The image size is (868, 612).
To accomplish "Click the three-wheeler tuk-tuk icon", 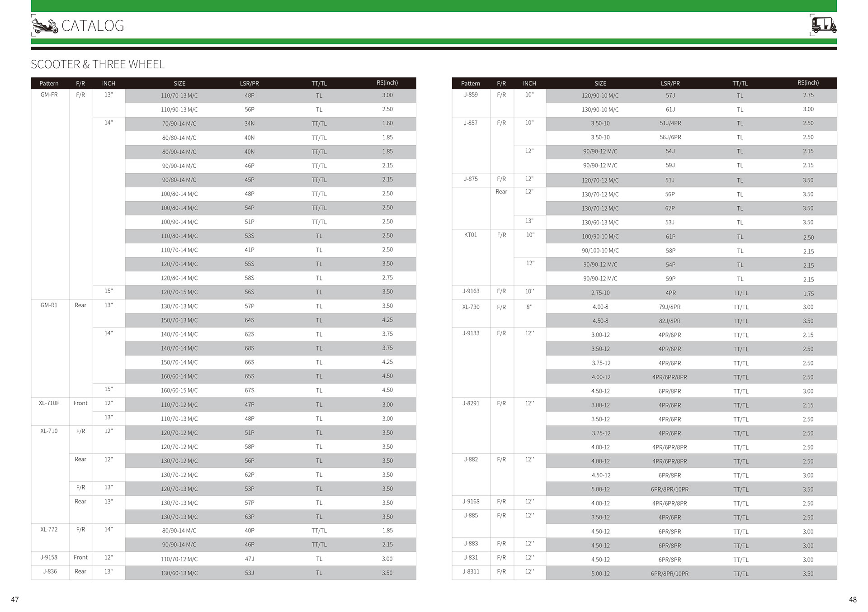I will tap(824, 25).
